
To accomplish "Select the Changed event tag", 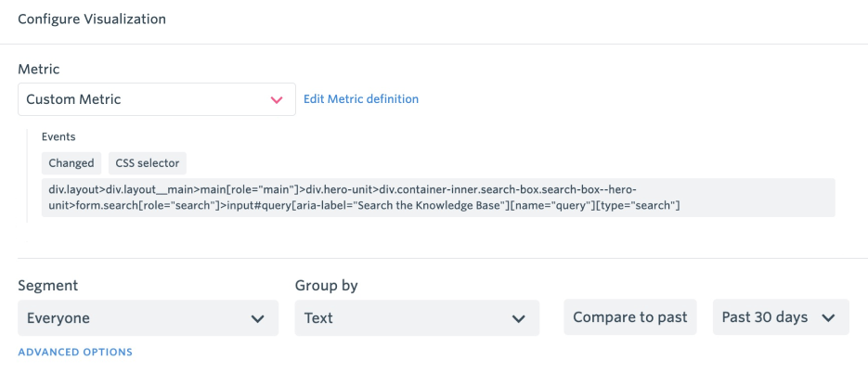I will 71,163.
